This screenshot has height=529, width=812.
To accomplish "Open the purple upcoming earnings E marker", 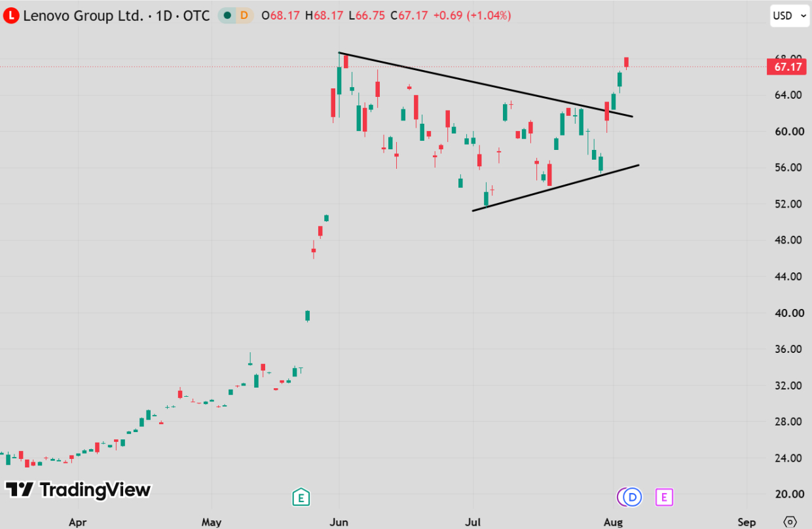I will pos(664,498).
